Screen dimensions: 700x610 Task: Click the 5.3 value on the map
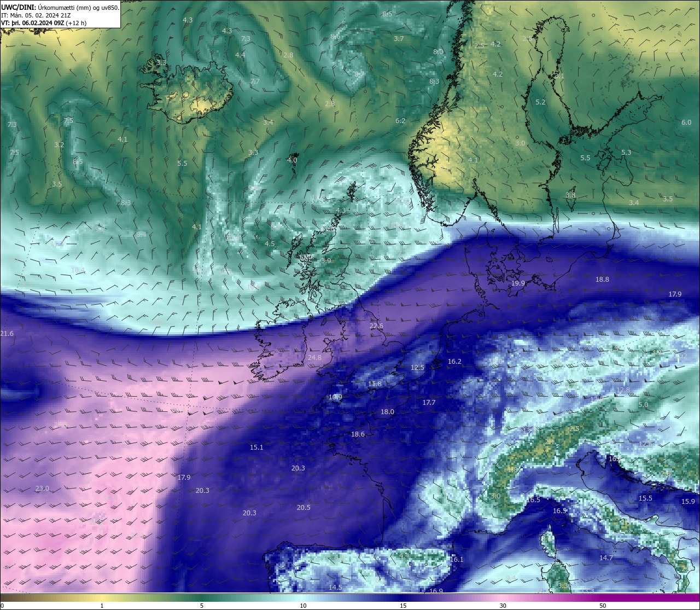click(x=626, y=153)
